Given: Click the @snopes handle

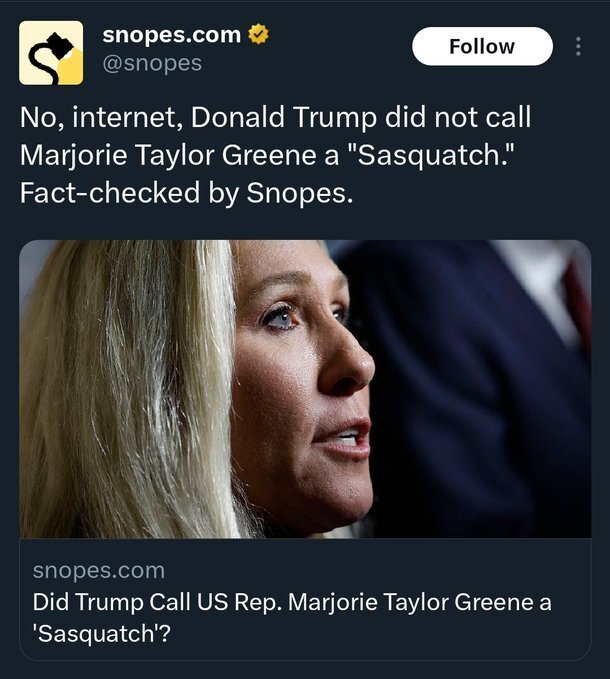Looking at the screenshot, I should pos(152,63).
